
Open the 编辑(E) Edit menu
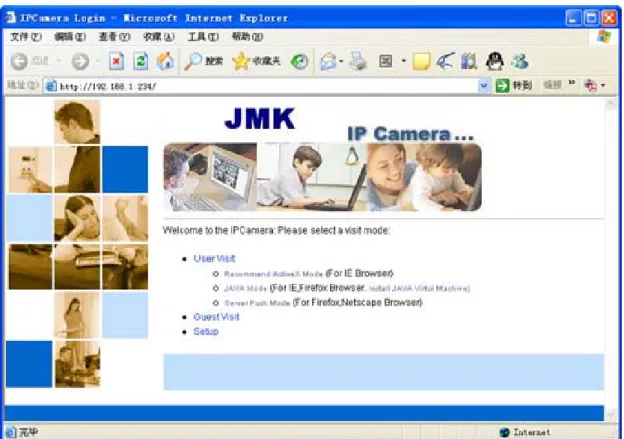coord(70,37)
